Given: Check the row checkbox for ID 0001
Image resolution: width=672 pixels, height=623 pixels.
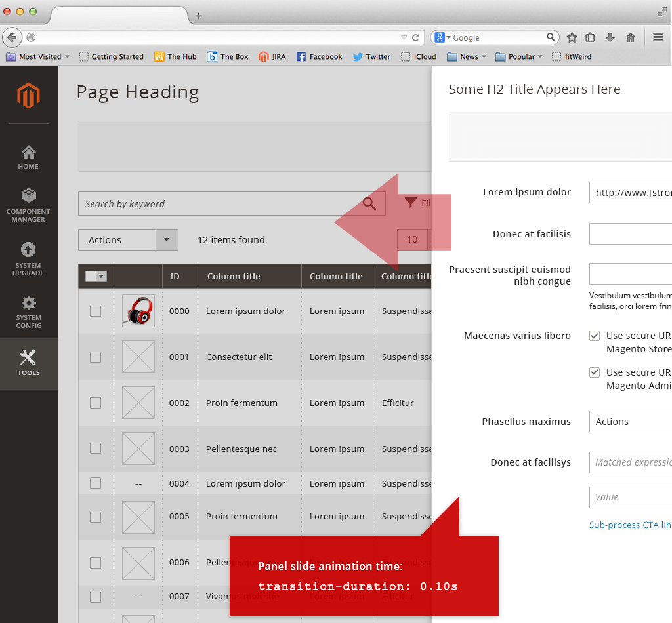Looking at the screenshot, I should tap(95, 357).
